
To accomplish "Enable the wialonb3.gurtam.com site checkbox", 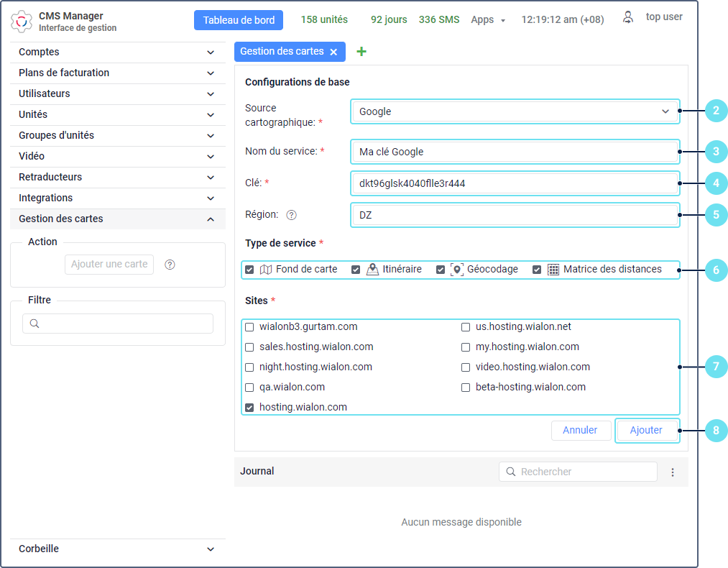I will click(249, 327).
